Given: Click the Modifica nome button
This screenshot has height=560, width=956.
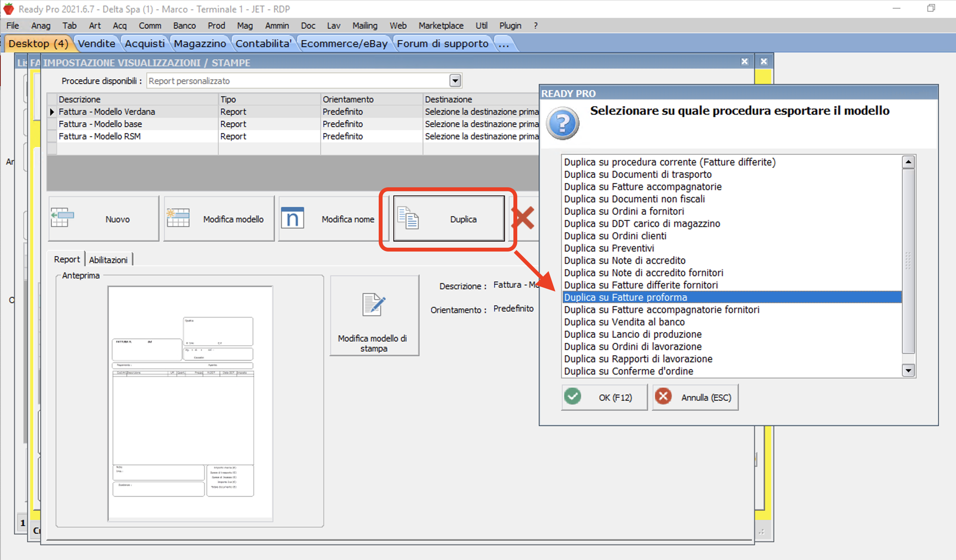Looking at the screenshot, I should point(333,218).
